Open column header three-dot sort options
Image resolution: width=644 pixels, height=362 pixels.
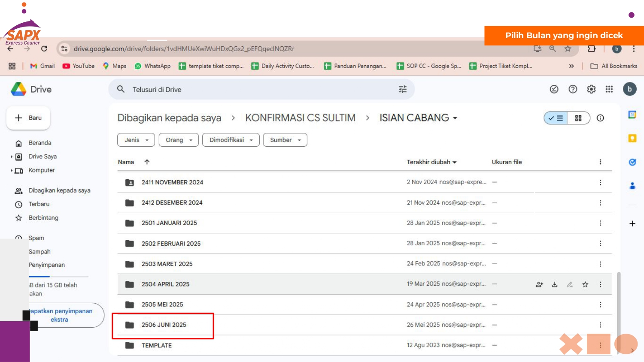click(600, 162)
